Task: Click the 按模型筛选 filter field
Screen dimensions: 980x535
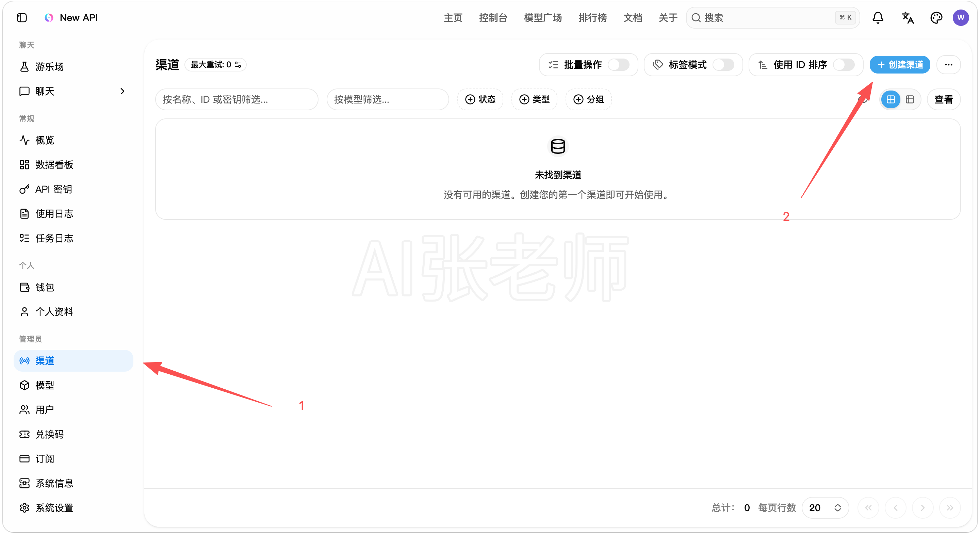Action: (x=388, y=100)
